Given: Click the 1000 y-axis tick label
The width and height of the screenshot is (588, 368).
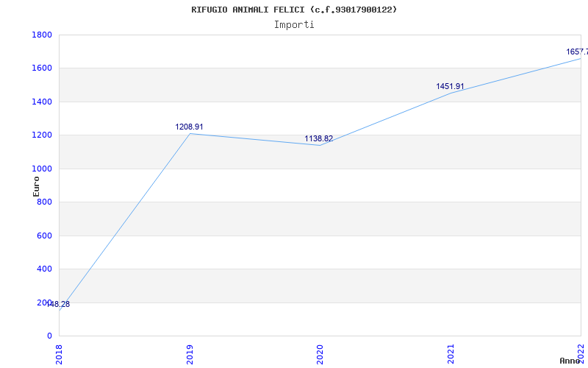Looking at the screenshot, I should tap(42, 169).
